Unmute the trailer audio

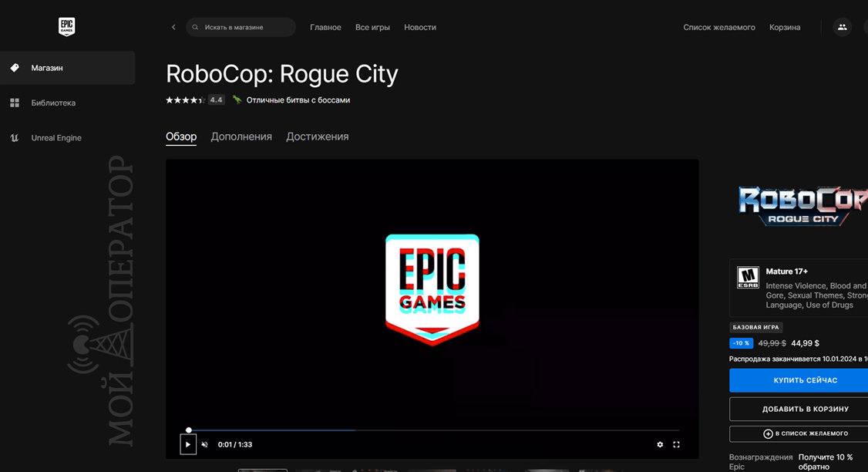[205, 444]
